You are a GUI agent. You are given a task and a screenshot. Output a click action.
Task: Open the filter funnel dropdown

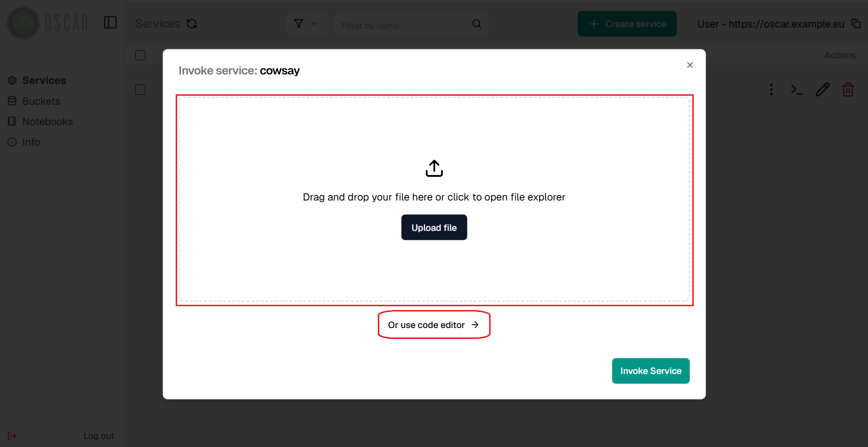pos(306,24)
